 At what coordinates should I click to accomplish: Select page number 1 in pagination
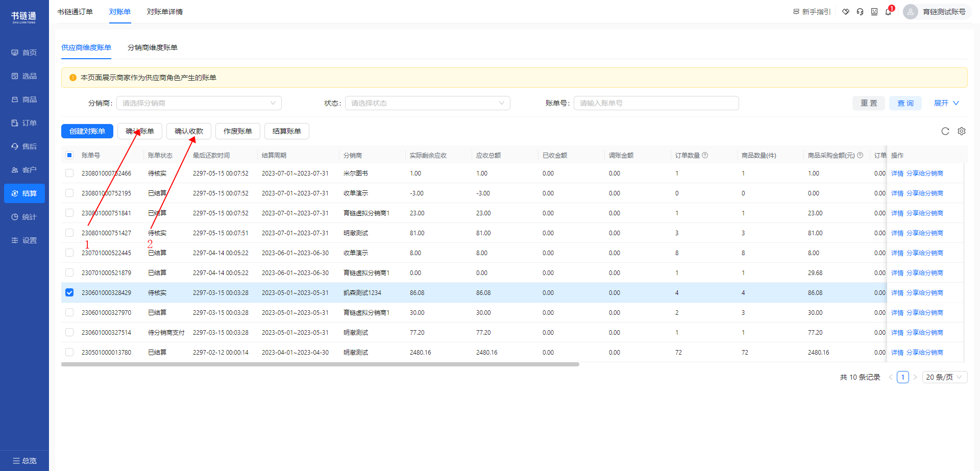click(903, 377)
